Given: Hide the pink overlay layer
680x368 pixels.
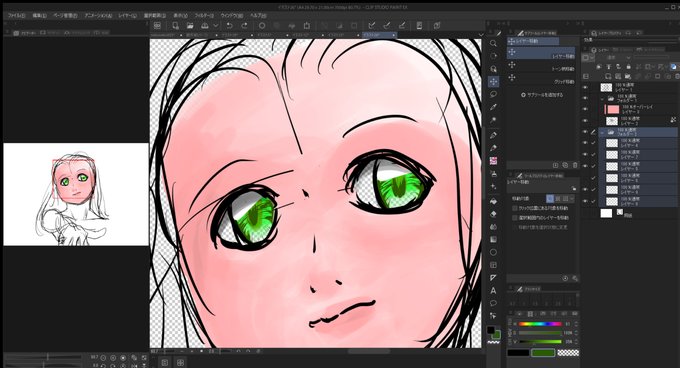Looking at the screenshot, I should pos(585,109).
